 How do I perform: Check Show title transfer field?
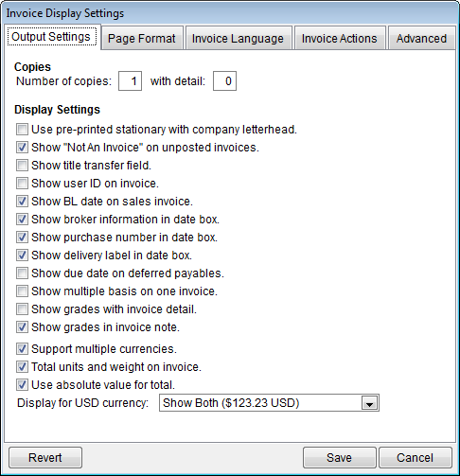click(22, 166)
